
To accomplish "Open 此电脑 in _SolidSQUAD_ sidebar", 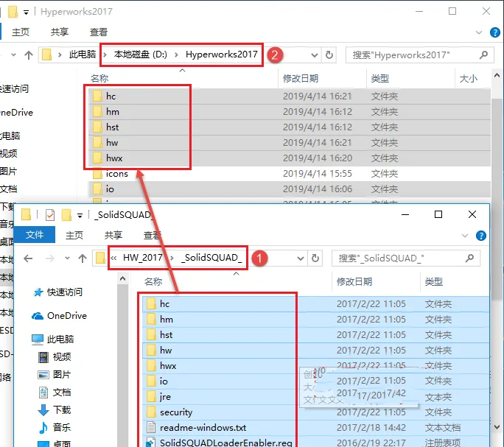I will (53, 339).
